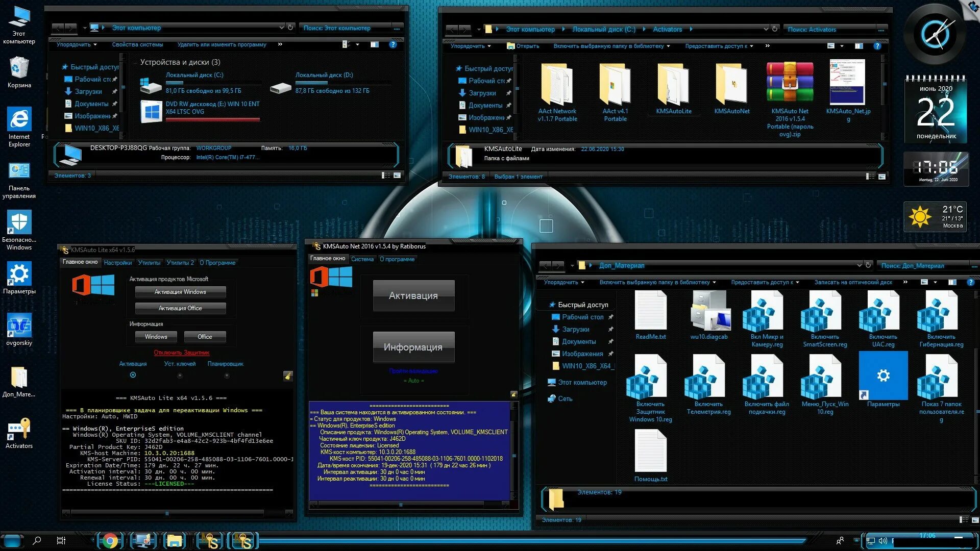Select KMSAutoNet folder in Activators window
The image size is (980, 551).
point(731,89)
